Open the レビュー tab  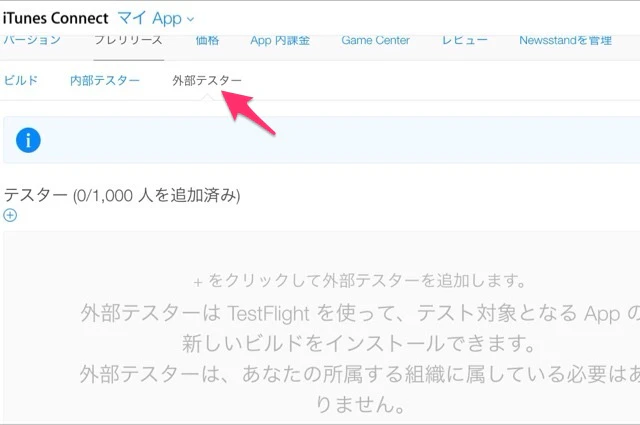pos(464,40)
